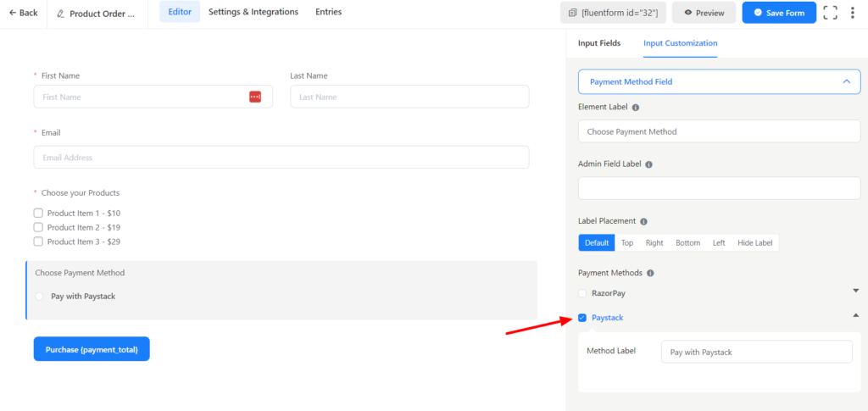868x411 pixels.
Task: Switch to the Settings & Integrations tab
Action: click(x=253, y=12)
